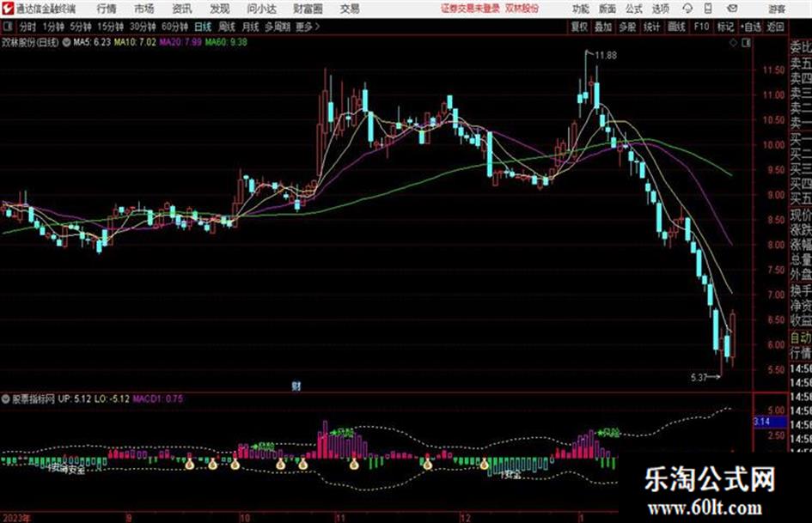The image size is (812, 523).
Task: Open the mail envelope icon
Action: click(732, 9)
